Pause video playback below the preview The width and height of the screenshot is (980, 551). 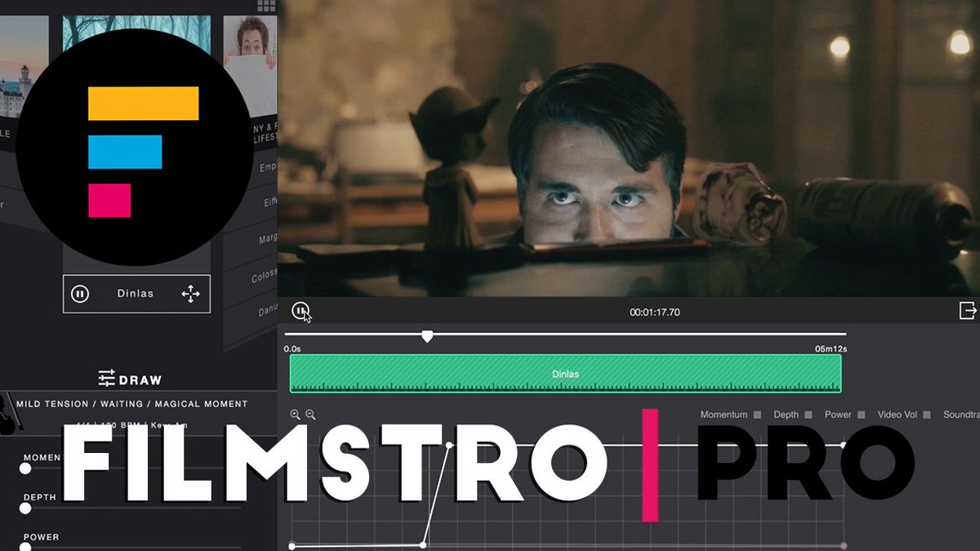click(301, 311)
